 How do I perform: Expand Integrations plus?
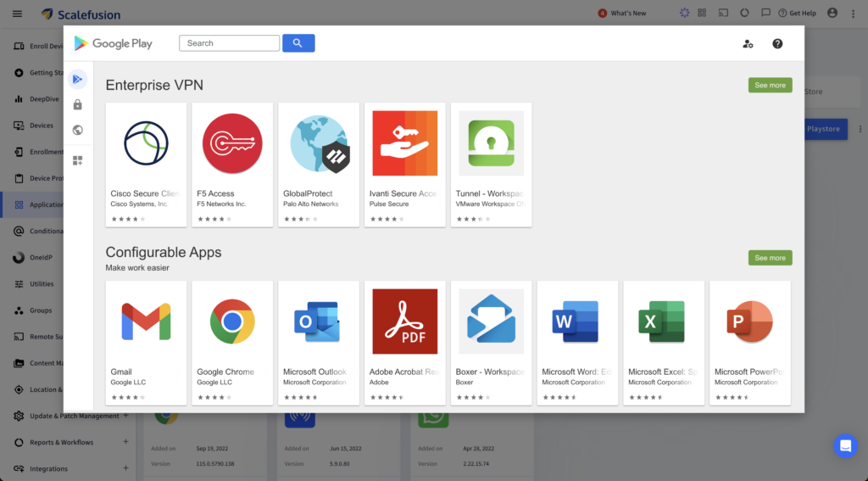point(125,468)
